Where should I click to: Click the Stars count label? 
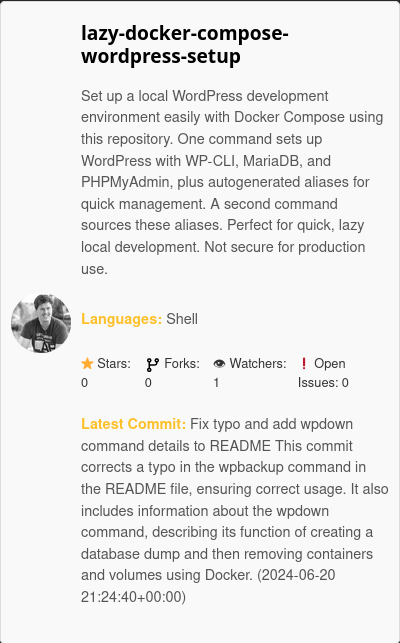(x=114, y=363)
